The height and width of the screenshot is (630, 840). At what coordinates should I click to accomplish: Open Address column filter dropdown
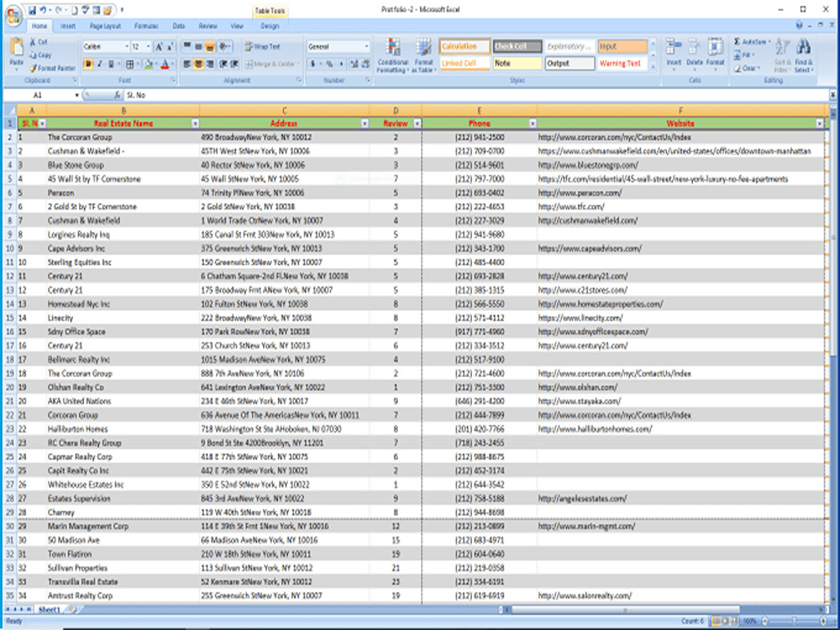365,123
